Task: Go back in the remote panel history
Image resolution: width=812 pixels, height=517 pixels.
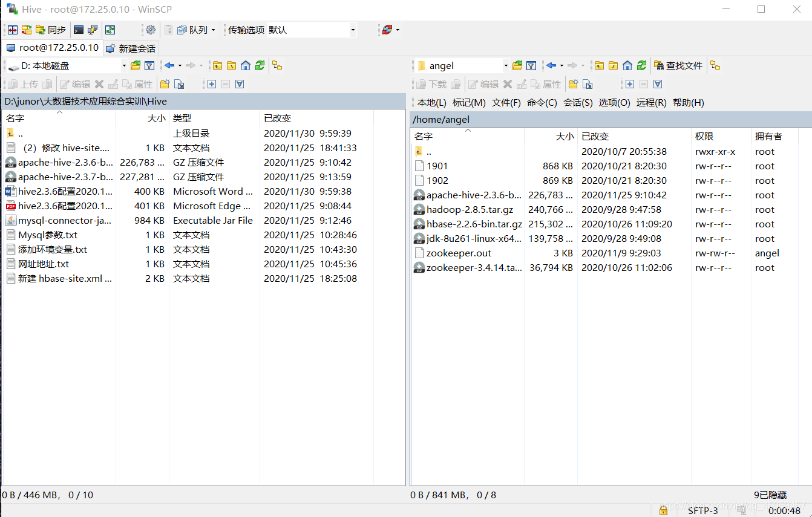Action: click(551, 65)
